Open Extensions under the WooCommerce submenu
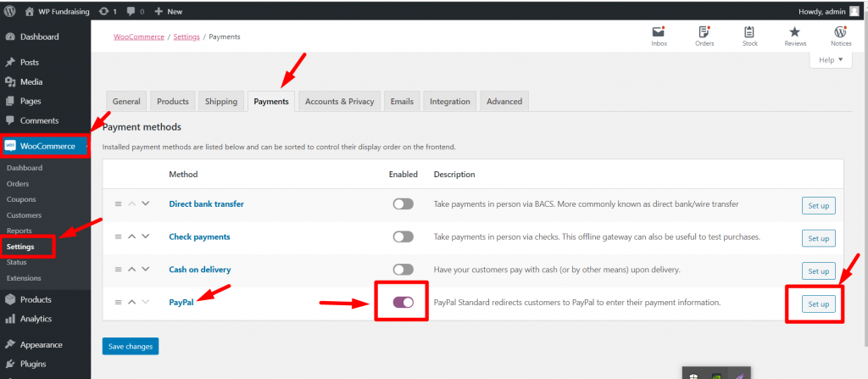The width and height of the screenshot is (868, 379). tap(24, 278)
